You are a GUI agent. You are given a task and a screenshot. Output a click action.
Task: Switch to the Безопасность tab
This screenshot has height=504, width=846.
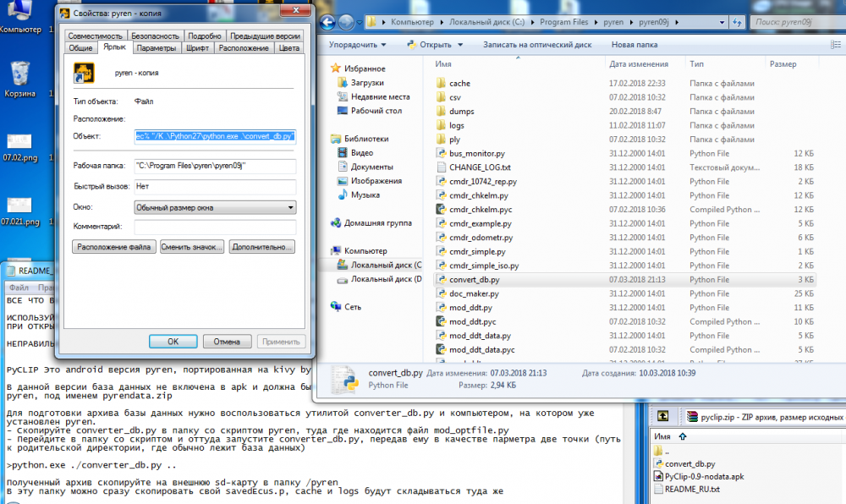pyautogui.click(x=155, y=36)
